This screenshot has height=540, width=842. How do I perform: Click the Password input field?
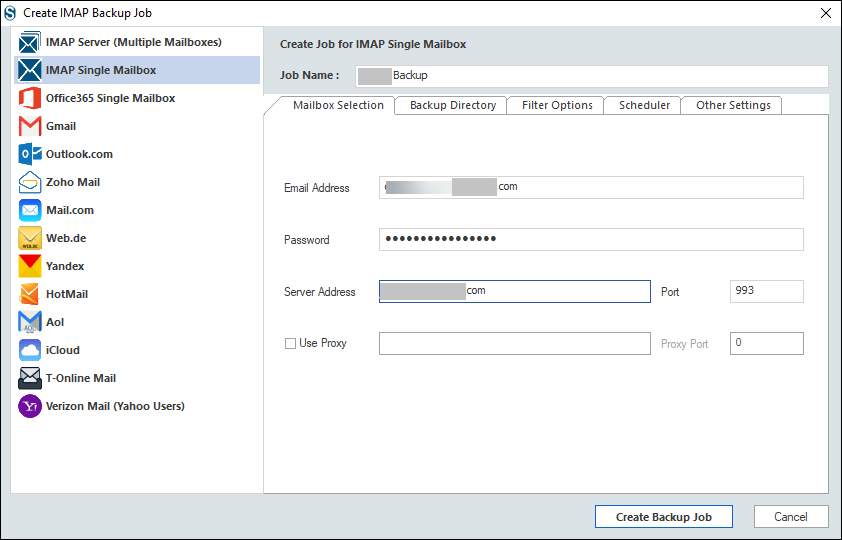pos(591,239)
